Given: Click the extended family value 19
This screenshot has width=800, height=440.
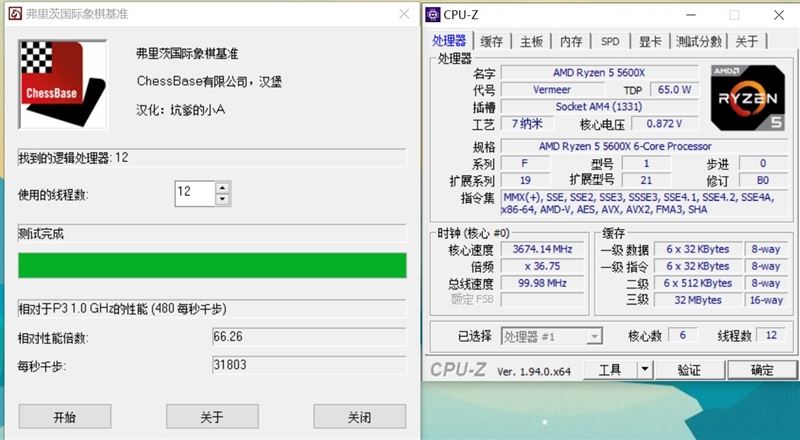Looking at the screenshot, I should [x=526, y=180].
